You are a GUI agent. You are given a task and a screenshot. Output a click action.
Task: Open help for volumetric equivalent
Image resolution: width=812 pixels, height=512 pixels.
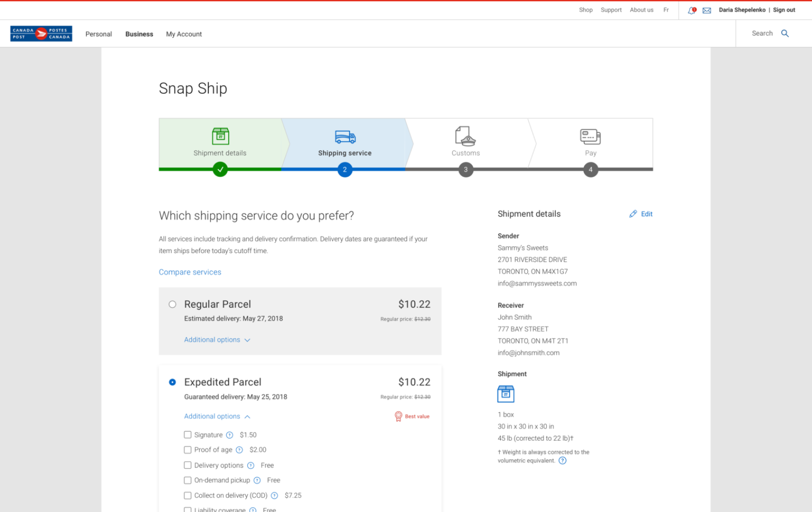click(562, 460)
